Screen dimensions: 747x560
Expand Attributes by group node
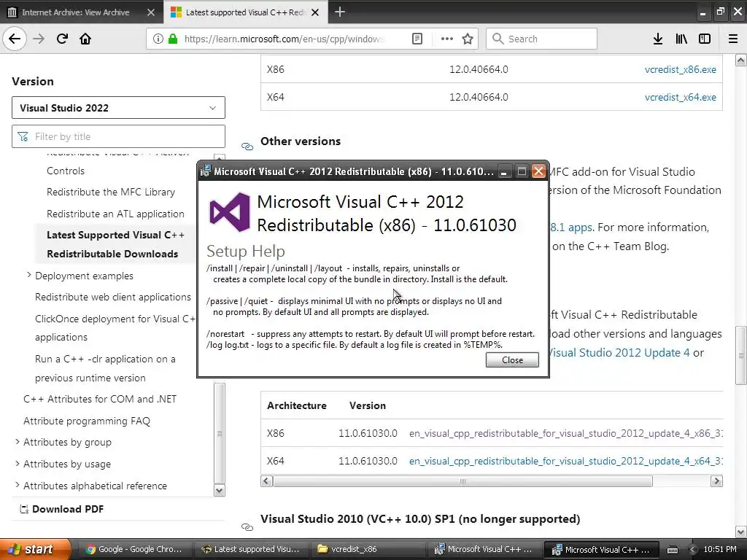(18, 441)
